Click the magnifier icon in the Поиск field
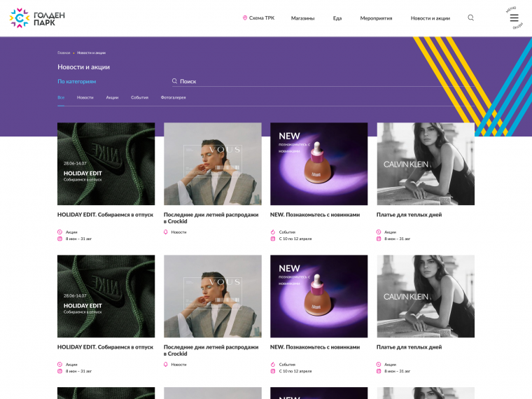The image size is (532, 399). (x=174, y=81)
